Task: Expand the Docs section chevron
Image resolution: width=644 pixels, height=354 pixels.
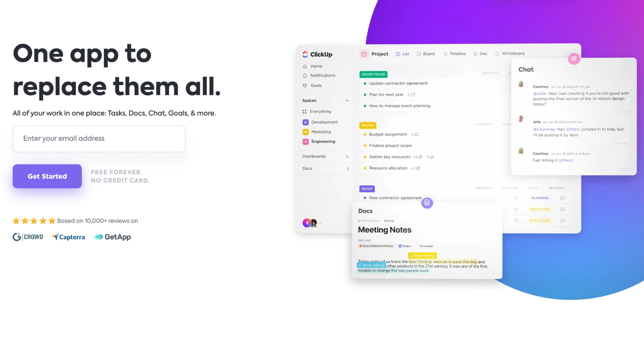Action: (x=347, y=168)
